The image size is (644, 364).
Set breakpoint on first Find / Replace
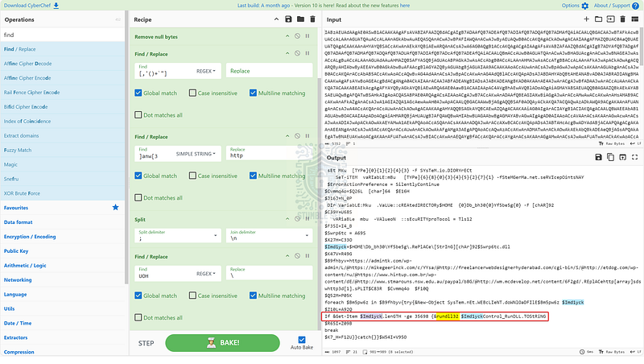pyautogui.click(x=308, y=53)
